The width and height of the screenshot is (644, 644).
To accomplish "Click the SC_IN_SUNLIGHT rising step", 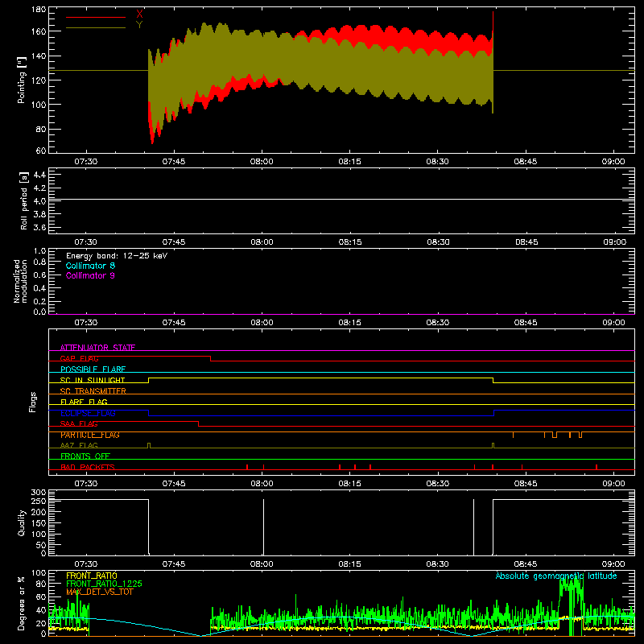I will click(149, 380).
